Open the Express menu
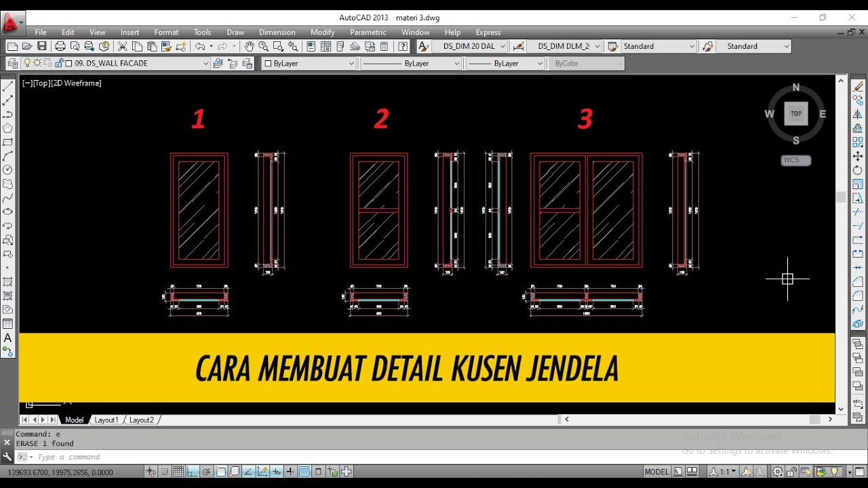 point(488,32)
